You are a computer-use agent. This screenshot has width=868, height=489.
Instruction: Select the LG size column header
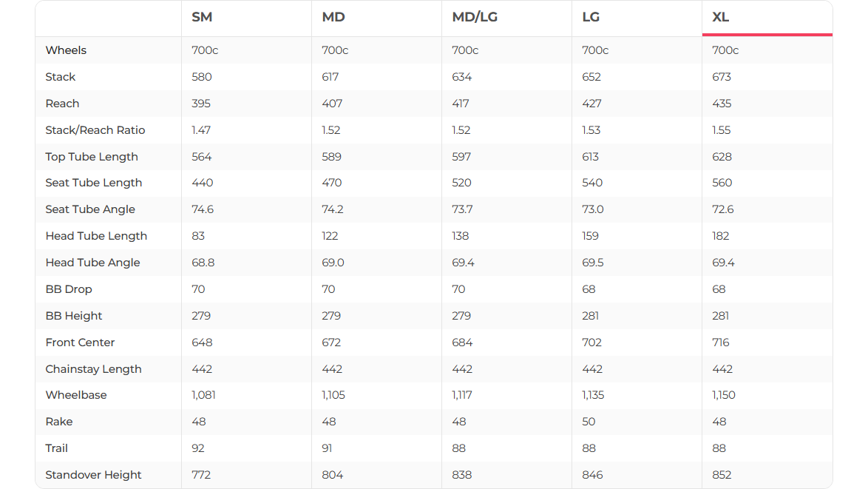pos(591,18)
